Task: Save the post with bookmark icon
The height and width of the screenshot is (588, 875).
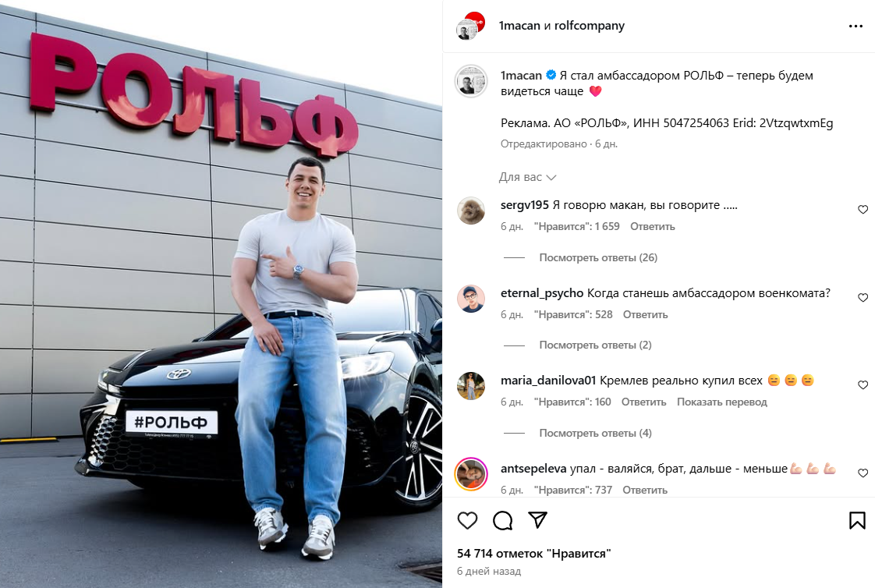Action: tap(857, 520)
